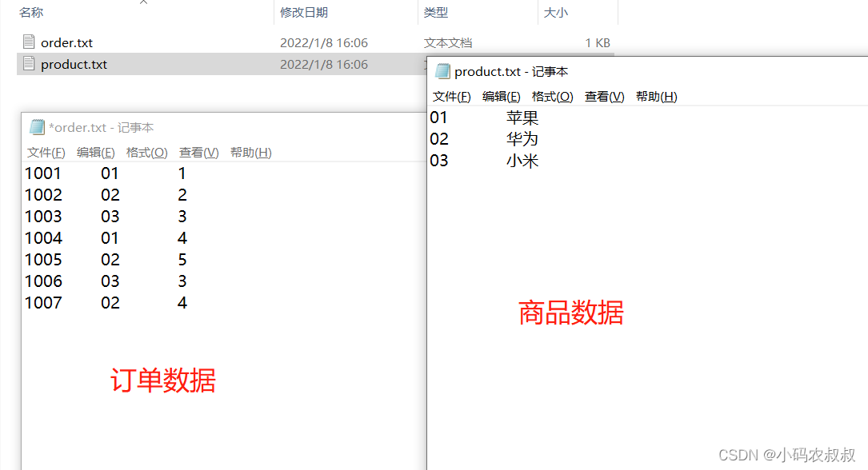The image size is (868, 470).
Task: Open the 格式(O) menu in product.txt Notepad
Action: click(x=552, y=96)
